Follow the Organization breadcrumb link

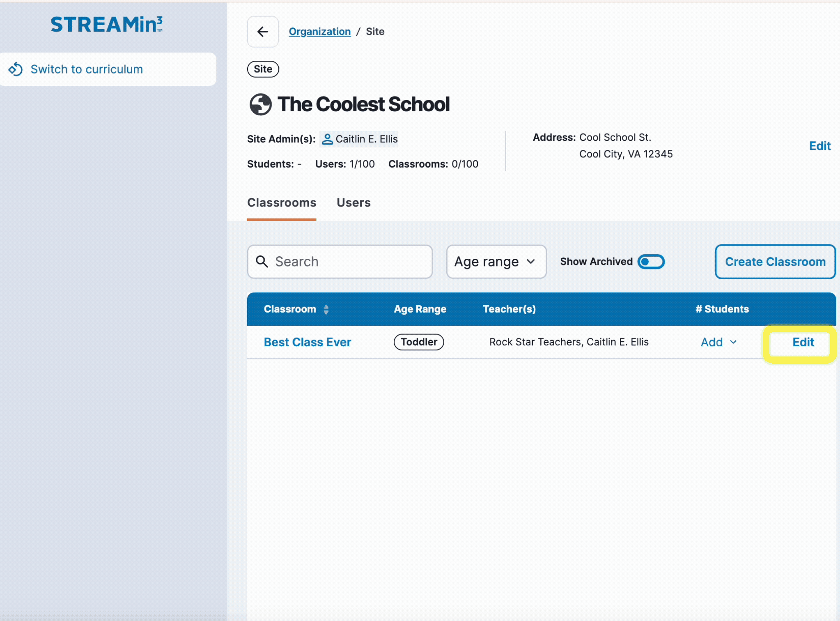(319, 32)
